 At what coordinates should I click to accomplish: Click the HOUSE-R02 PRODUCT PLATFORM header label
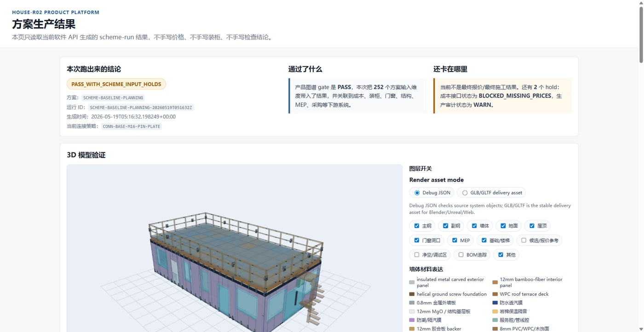(x=56, y=12)
